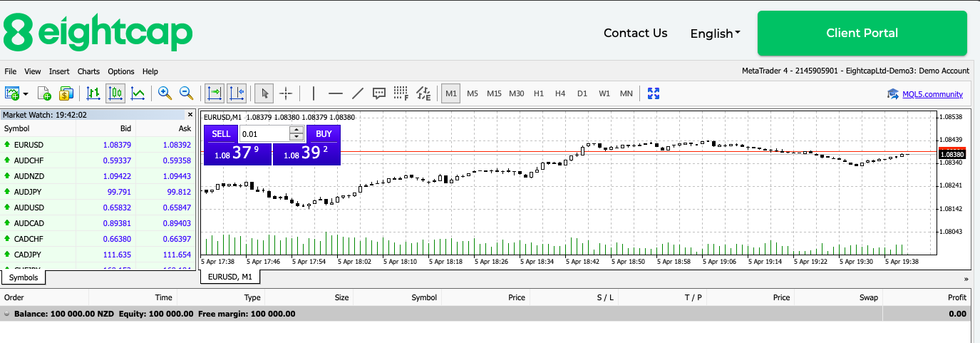Switch to the Symbols tab

(24, 277)
